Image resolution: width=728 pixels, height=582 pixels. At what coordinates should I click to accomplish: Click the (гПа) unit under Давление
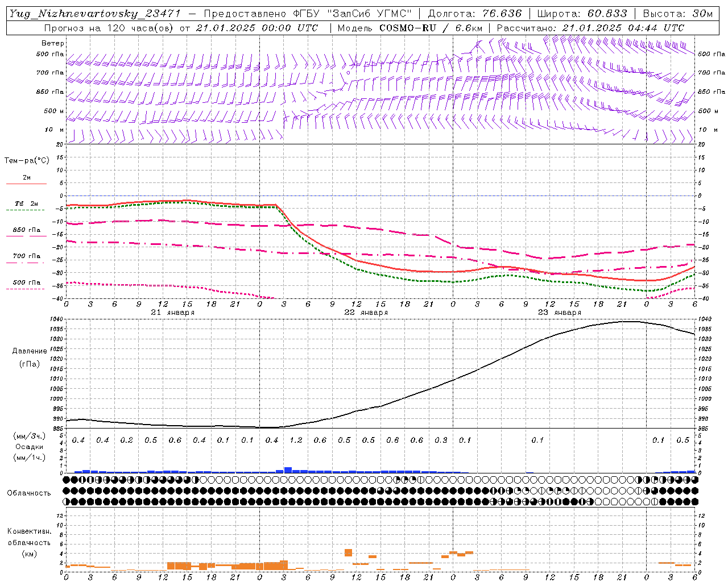(x=30, y=364)
